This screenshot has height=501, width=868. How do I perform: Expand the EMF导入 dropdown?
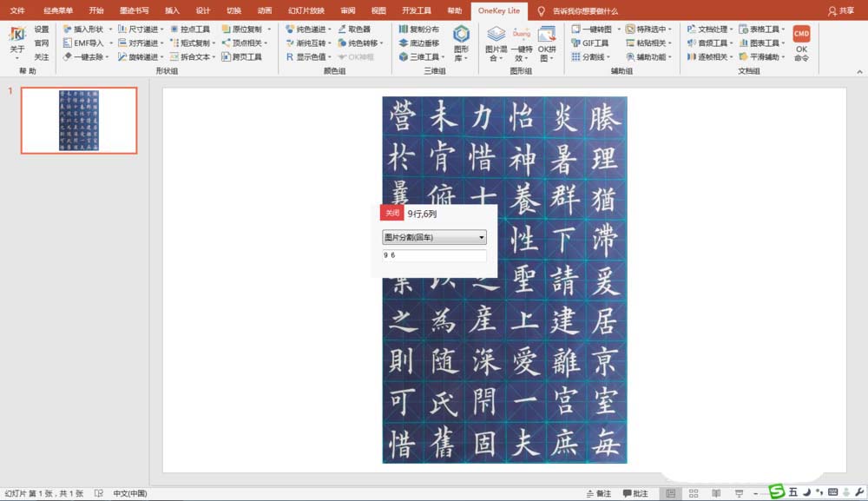tap(110, 43)
